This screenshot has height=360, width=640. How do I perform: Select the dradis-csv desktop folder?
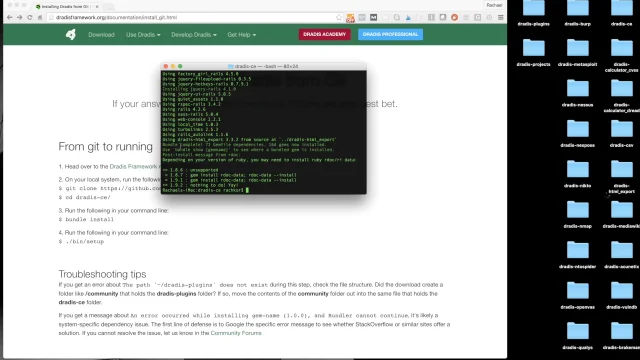(x=622, y=133)
